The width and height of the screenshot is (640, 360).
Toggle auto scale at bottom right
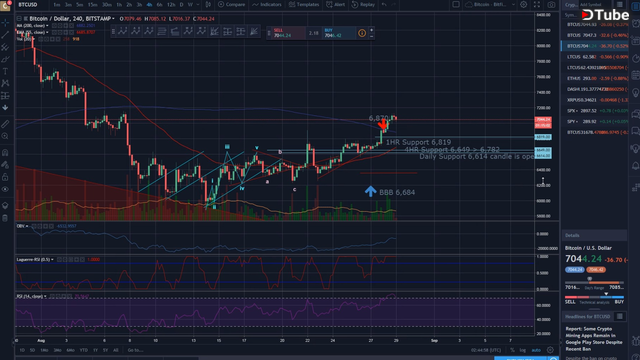(536, 350)
